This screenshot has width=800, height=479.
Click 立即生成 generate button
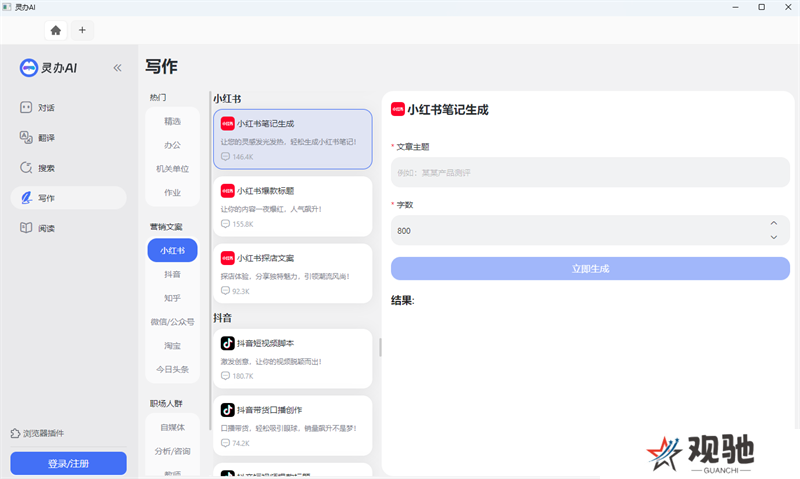pos(590,269)
